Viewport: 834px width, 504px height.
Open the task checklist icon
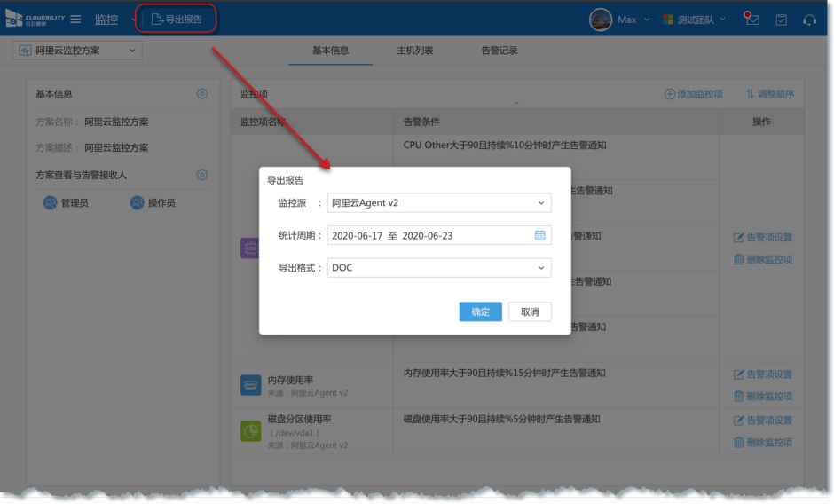point(781,20)
